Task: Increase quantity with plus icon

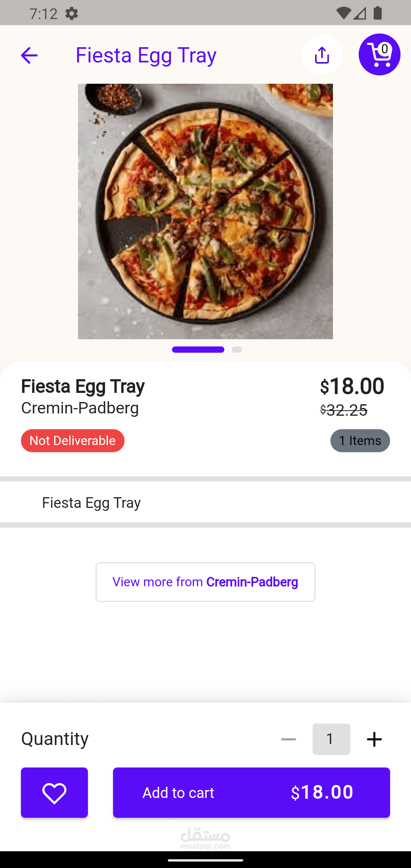Action: pyautogui.click(x=374, y=739)
